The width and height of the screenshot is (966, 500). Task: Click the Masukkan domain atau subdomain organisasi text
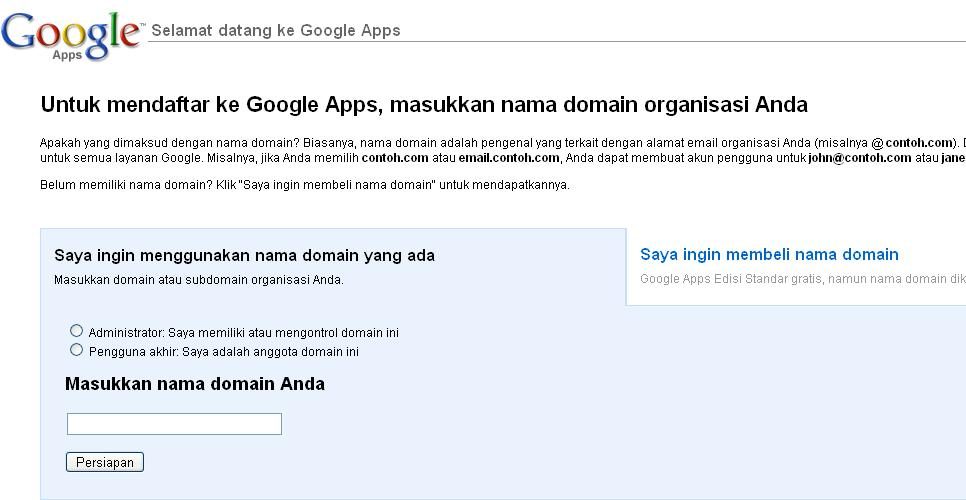pos(199,280)
